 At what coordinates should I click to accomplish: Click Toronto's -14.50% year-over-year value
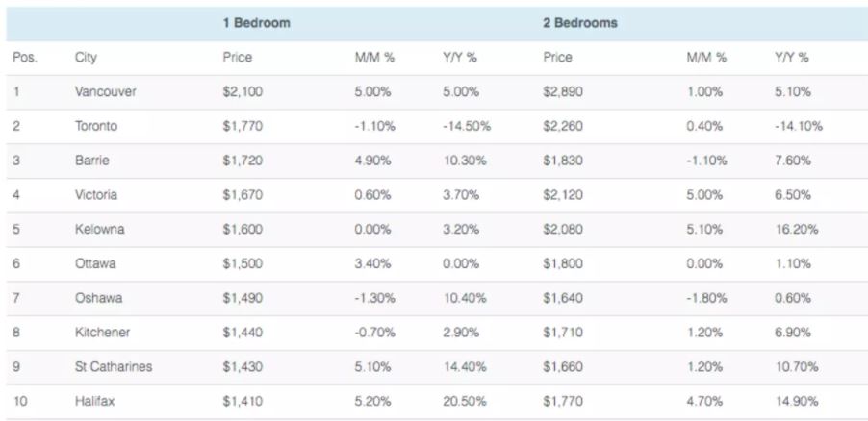click(x=467, y=126)
